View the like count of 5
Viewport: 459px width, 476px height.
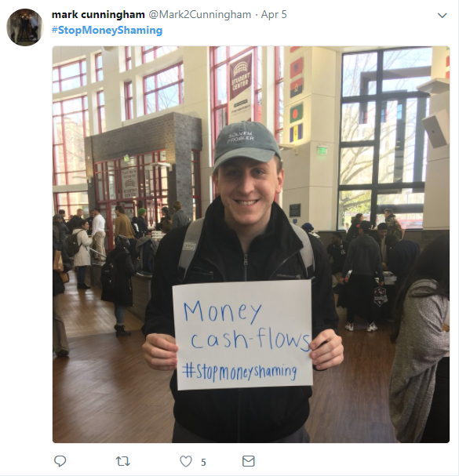tap(203, 462)
